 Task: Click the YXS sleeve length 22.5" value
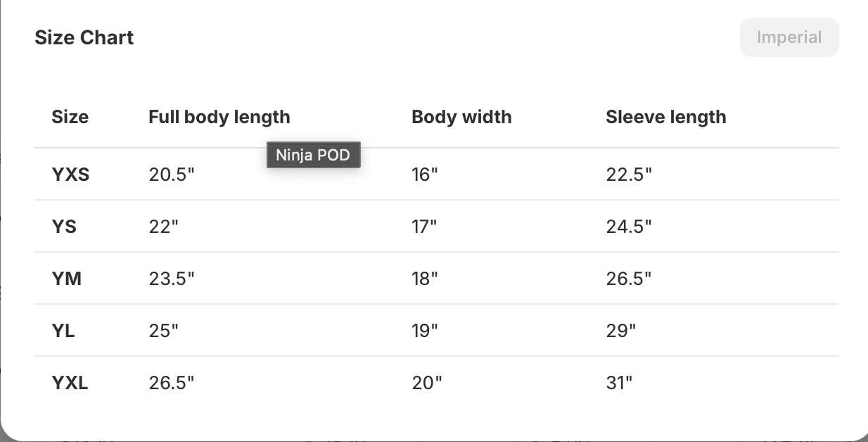pyautogui.click(x=628, y=175)
